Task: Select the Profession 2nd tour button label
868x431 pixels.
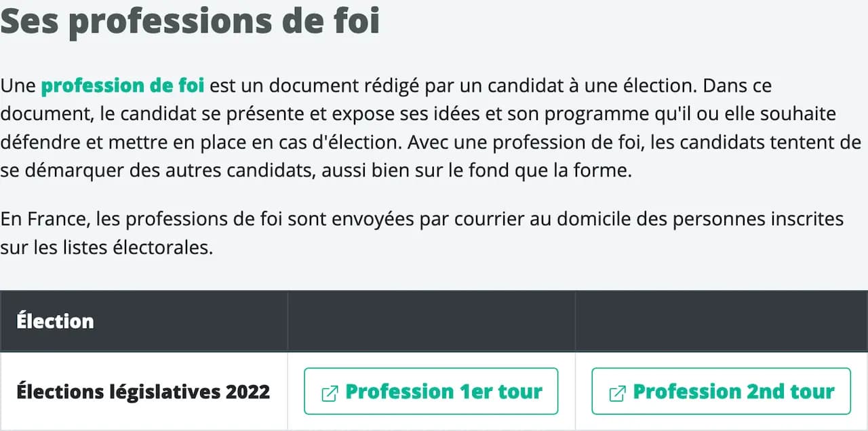Action: 734,391
